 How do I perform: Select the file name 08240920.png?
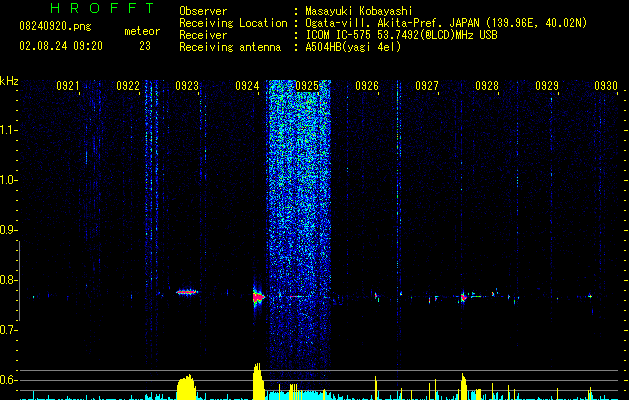pyautogui.click(x=55, y=27)
